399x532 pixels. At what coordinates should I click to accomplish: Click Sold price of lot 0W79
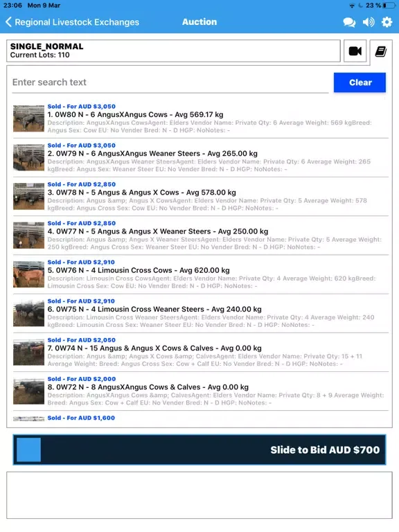click(82, 145)
